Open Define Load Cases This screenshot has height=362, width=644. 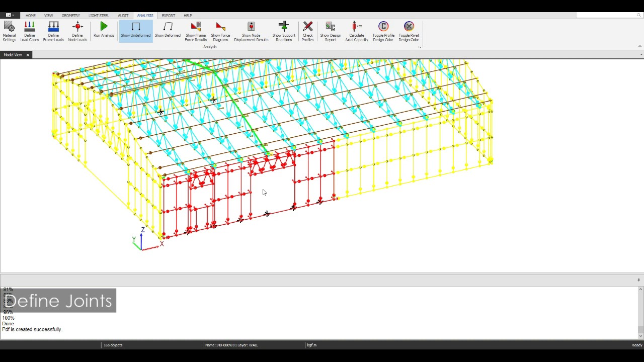click(30, 31)
